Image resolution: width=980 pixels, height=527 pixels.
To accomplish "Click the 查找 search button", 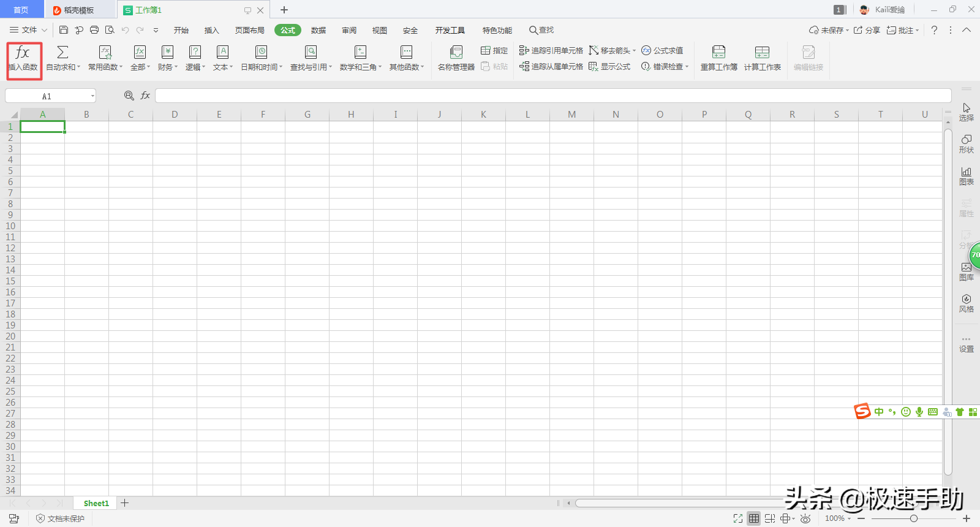I will [541, 30].
